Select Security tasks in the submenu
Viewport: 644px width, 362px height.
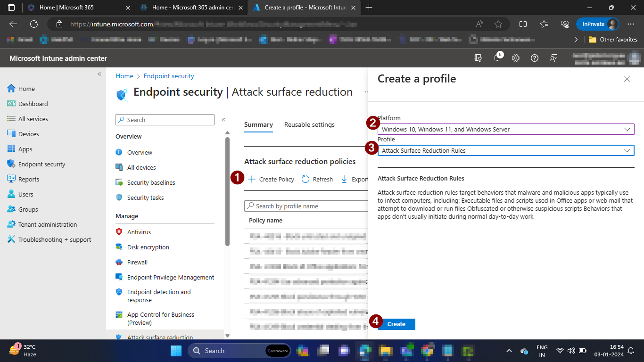click(x=140, y=197)
